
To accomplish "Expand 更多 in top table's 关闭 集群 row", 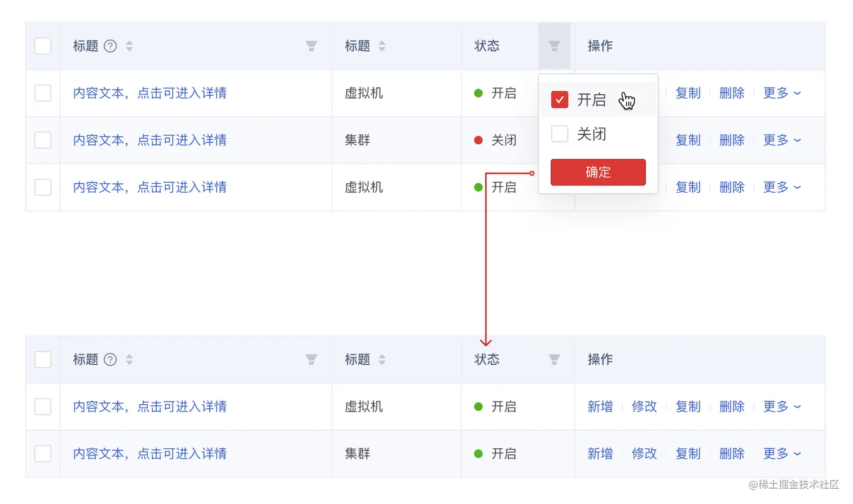I will [782, 140].
